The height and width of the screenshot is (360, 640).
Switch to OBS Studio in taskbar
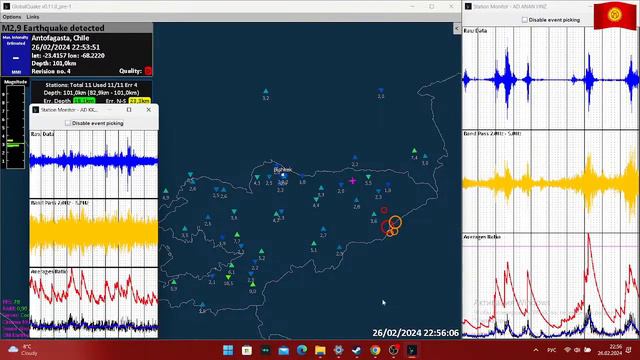click(393, 350)
